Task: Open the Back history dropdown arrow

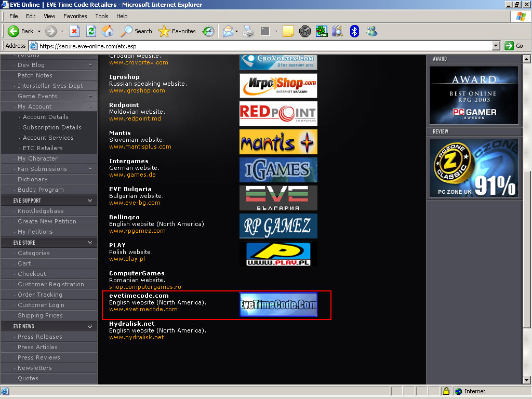Action: pyautogui.click(x=39, y=31)
